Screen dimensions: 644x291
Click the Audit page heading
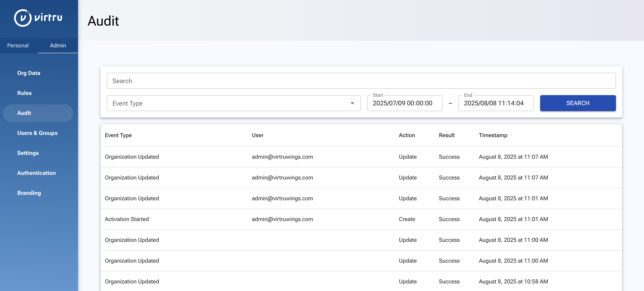103,21
